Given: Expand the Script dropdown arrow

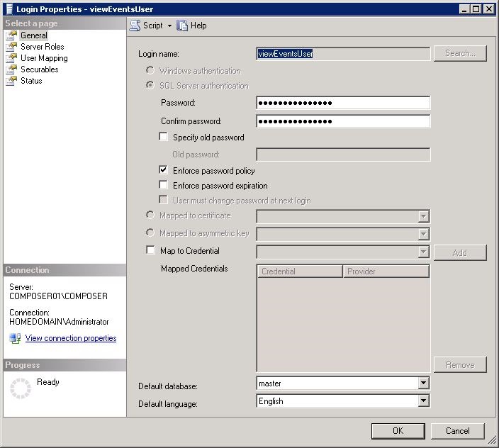Looking at the screenshot, I should [169, 26].
